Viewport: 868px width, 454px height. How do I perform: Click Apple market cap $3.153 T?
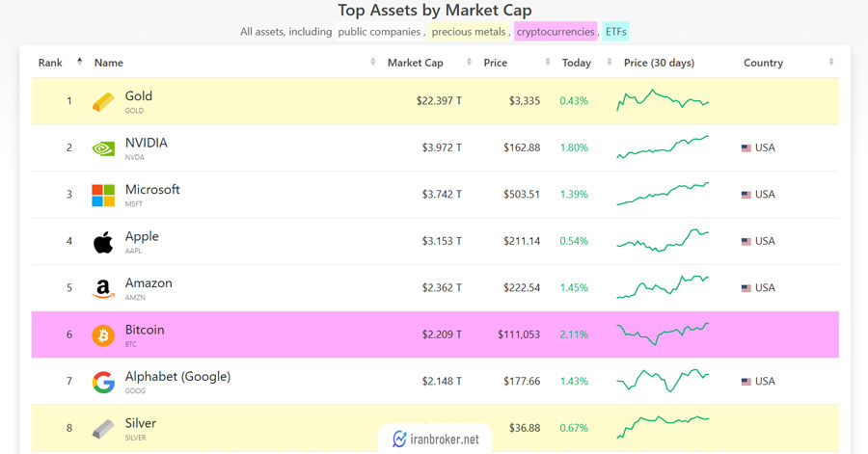point(442,241)
